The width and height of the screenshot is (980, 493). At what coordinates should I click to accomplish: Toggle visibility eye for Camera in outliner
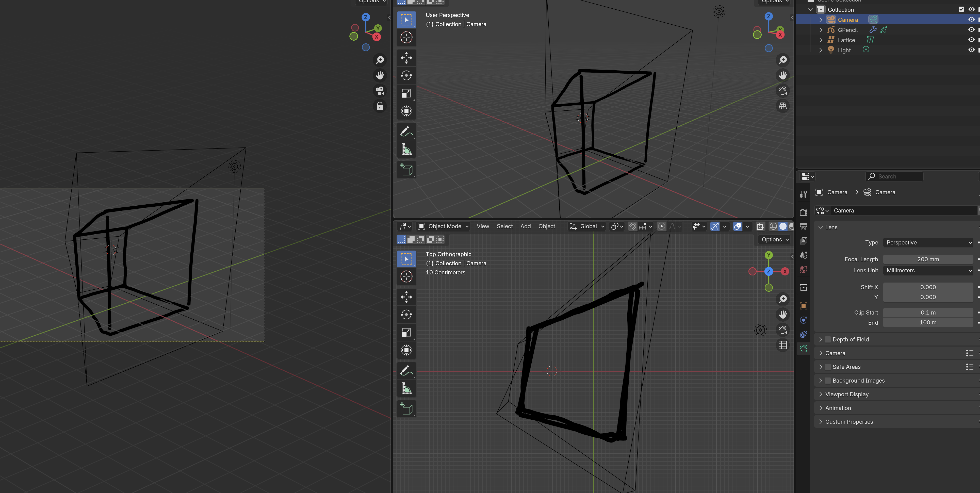pos(971,20)
